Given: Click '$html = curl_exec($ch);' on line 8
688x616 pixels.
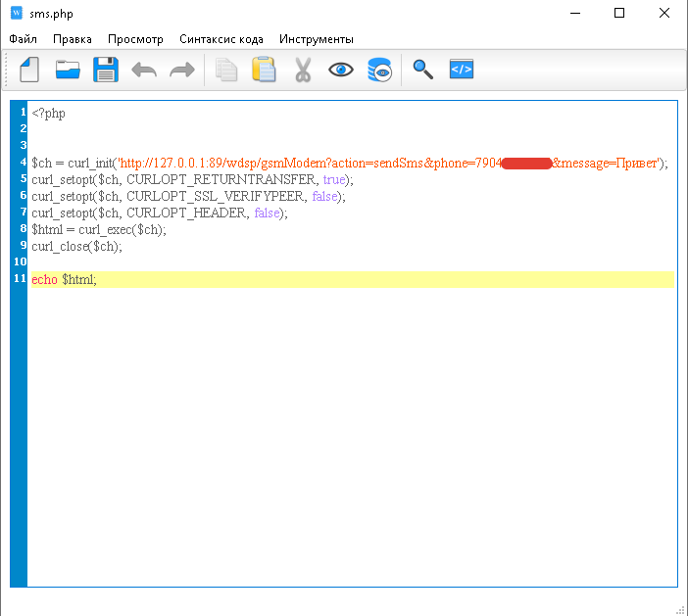Looking at the screenshot, I should (99, 230).
